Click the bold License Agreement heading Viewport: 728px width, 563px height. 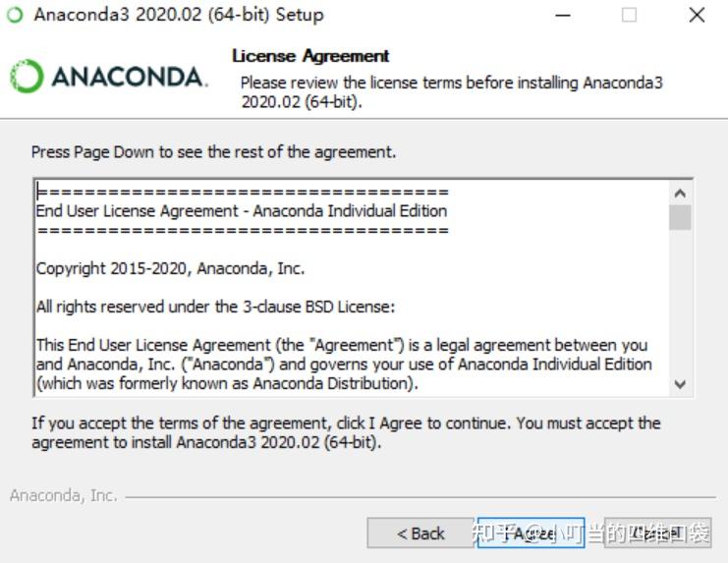coord(310,56)
